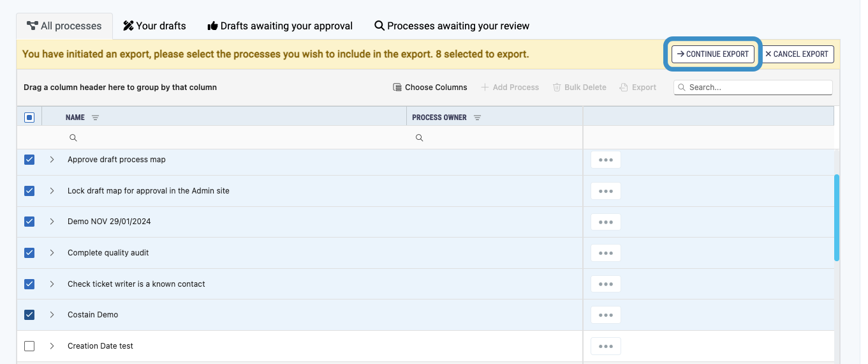This screenshot has height=364, width=868.
Task: Open actions menu for Costain Demo
Action: click(x=606, y=315)
